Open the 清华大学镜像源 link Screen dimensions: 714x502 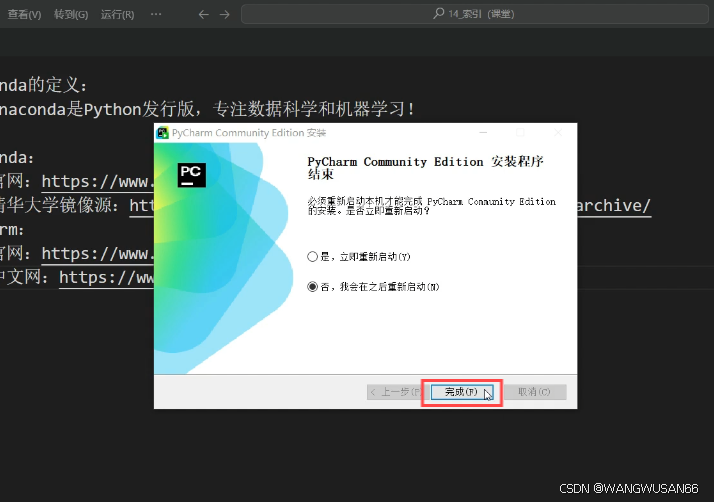coord(142,206)
